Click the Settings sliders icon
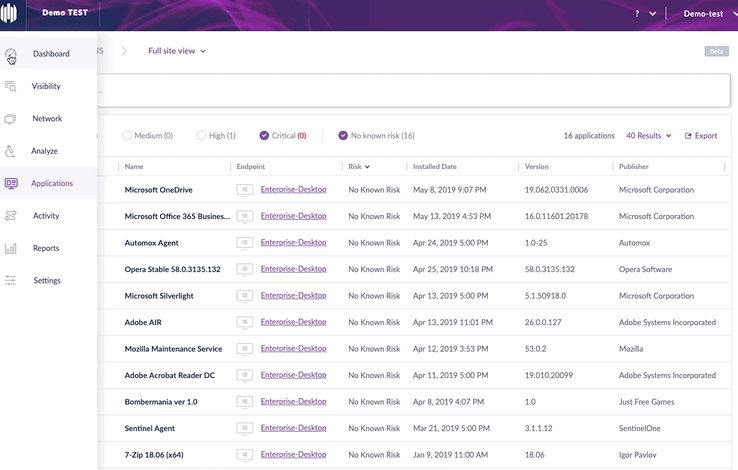Screen dimensions: 738x470 [x=11, y=281]
